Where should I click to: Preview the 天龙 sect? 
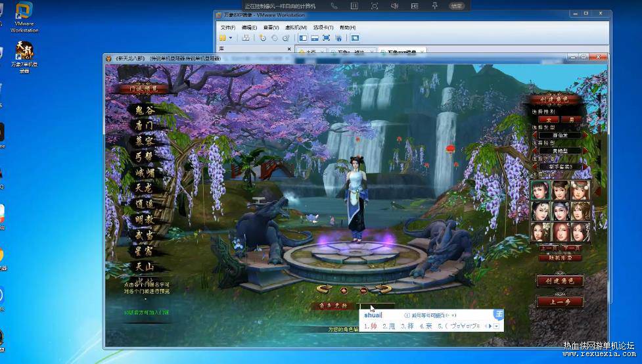click(145, 189)
